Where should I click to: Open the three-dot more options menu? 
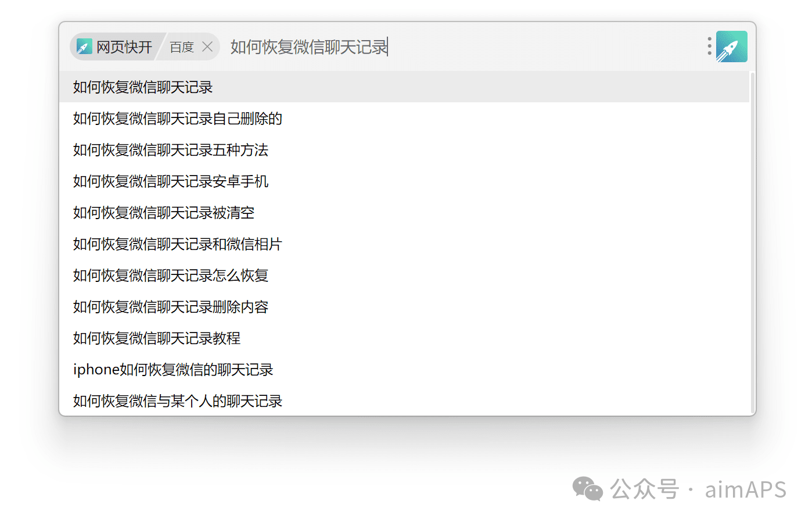pos(709,47)
